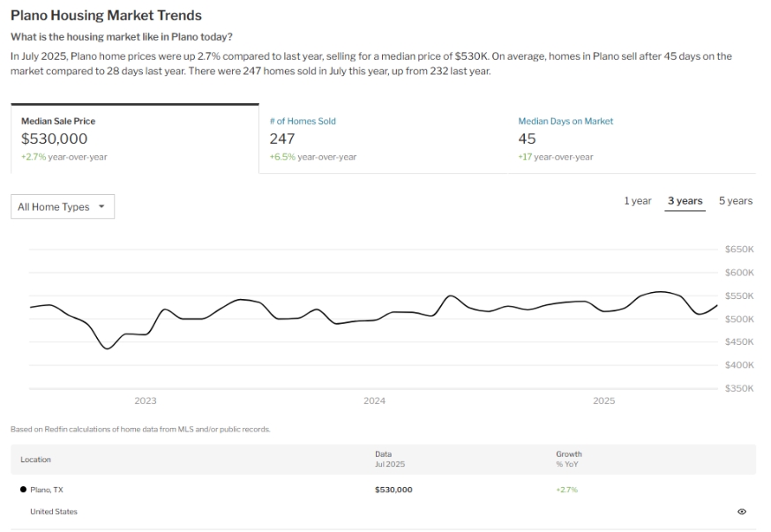Click the Growth % YoY column header
Image resolution: width=771 pixels, height=532 pixels.
569,459
